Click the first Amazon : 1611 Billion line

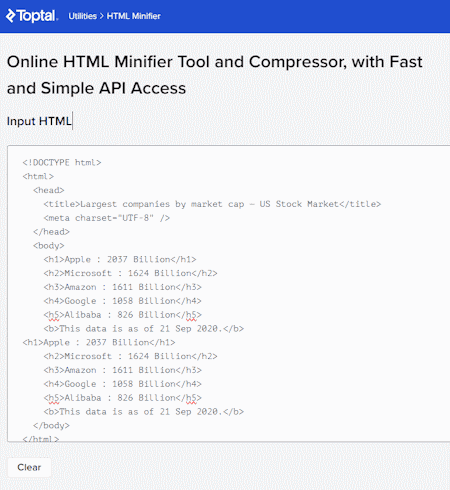(x=122, y=287)
